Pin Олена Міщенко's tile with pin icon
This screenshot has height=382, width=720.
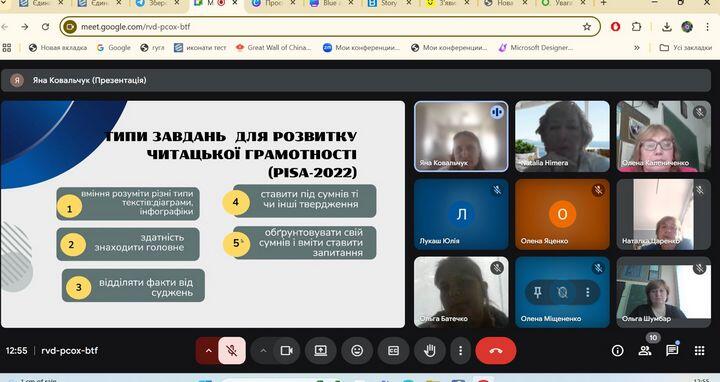(538, 292)
